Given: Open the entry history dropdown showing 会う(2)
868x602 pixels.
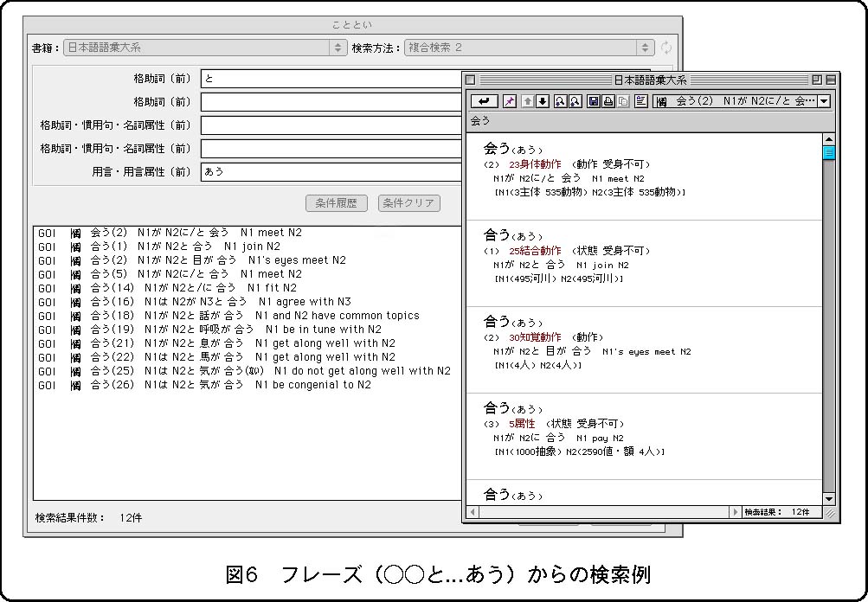Looking at the screenshot, I should (x=743, y=101).
